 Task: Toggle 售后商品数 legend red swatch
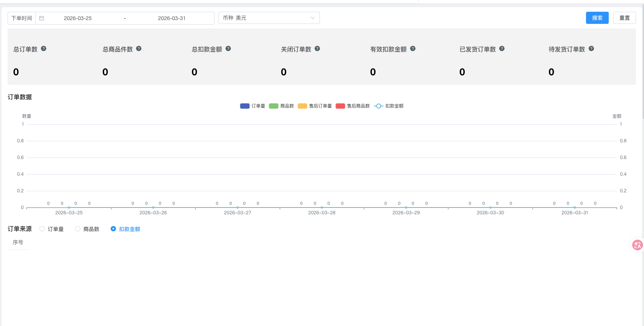(x=340, y=106)
